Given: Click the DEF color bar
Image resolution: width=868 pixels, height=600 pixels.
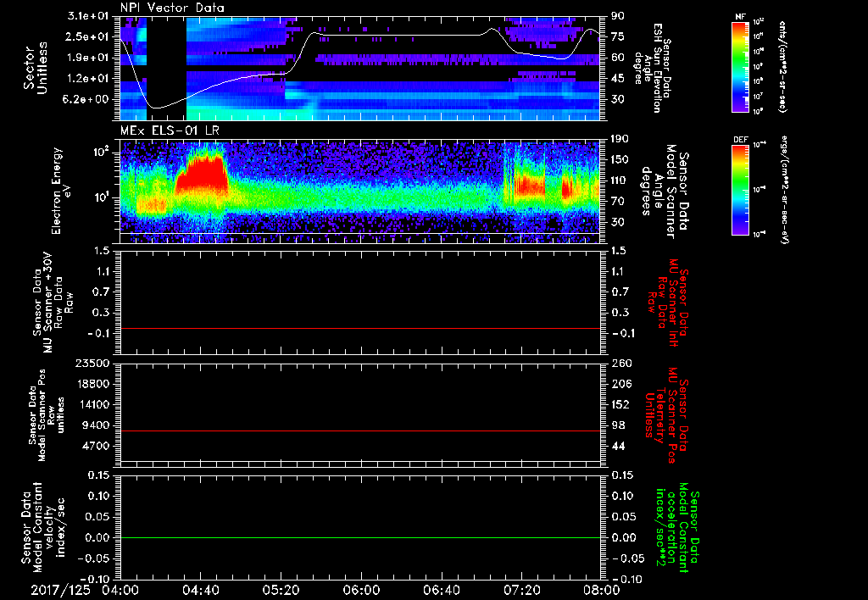Looking at the screenshot, I should tap(740, 190).
